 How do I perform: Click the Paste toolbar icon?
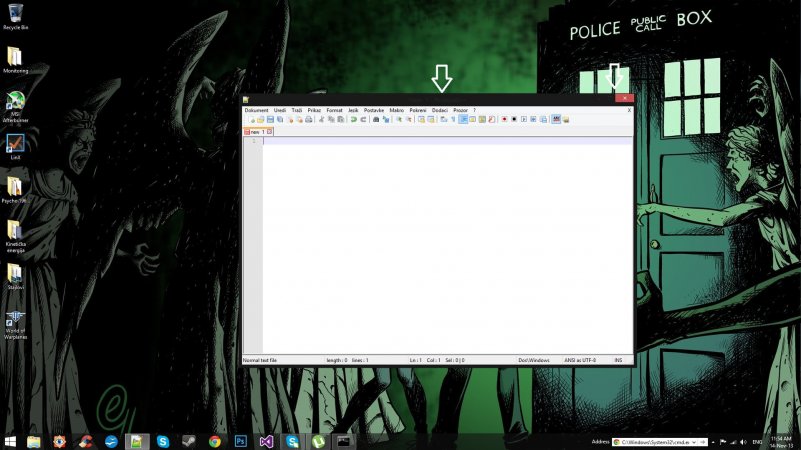coord(341,120)
